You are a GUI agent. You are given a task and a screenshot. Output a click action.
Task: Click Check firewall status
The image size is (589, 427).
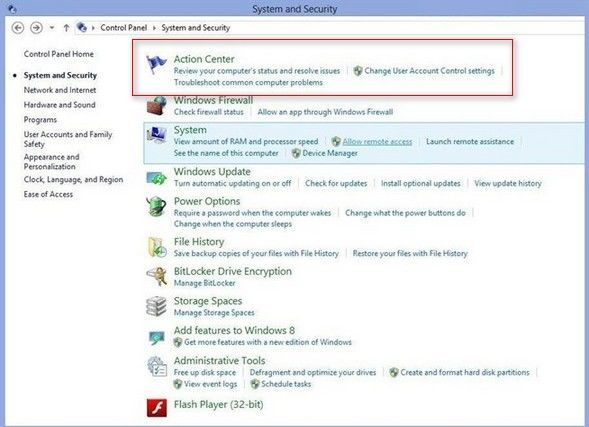[x=208, y=112]
